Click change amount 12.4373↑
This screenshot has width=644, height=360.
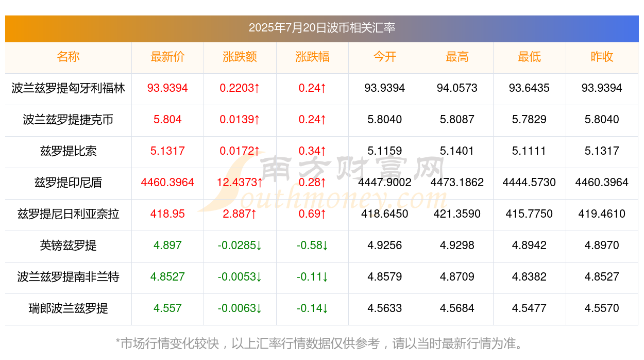coord(240,183)
